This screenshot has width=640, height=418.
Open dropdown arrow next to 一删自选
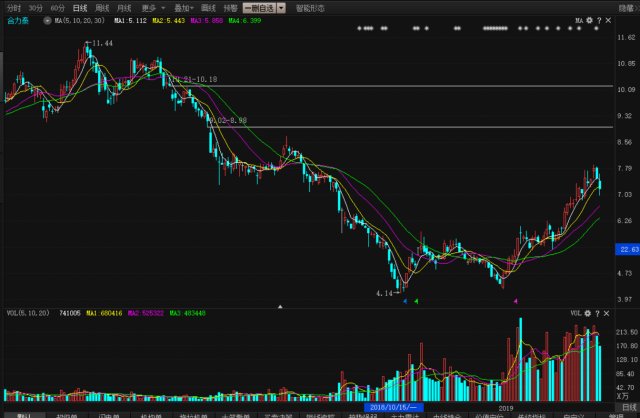tap(281, 7)
